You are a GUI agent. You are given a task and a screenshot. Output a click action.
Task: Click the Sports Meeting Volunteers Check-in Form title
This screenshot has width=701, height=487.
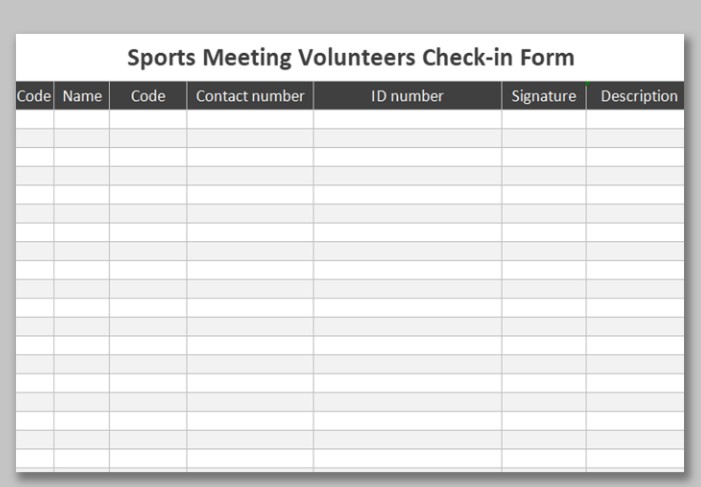350,57
